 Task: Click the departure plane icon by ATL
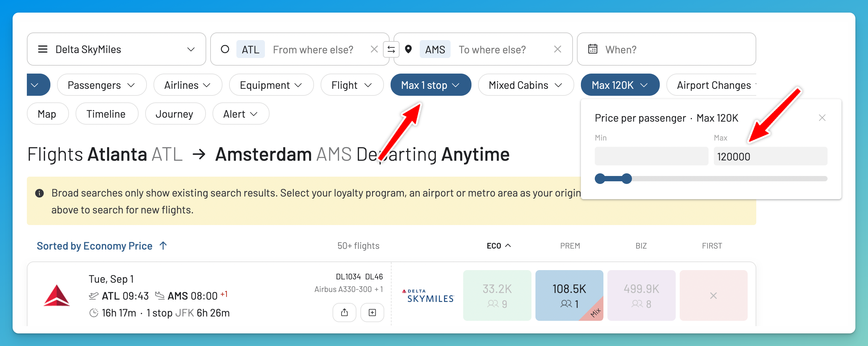pos(94,296)
